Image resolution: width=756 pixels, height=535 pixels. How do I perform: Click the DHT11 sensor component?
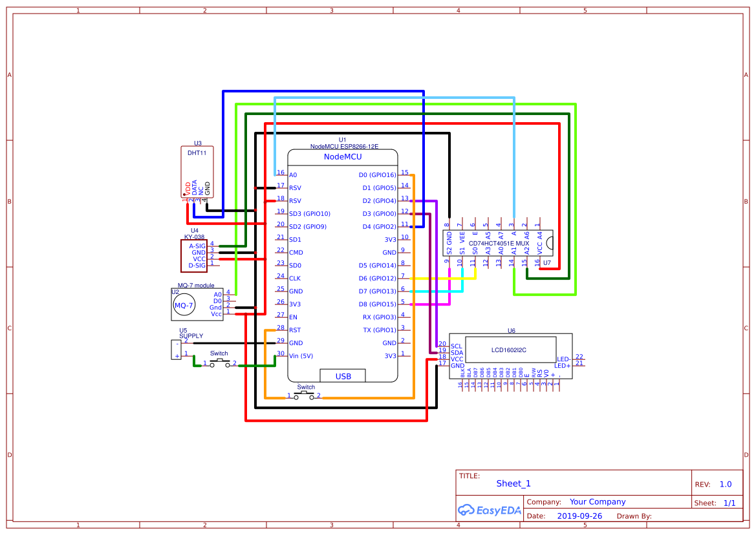coord(197,172)
